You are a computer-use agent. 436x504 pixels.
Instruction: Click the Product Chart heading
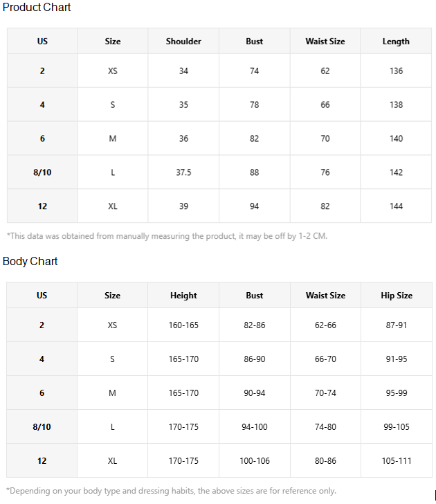point(36,7)
